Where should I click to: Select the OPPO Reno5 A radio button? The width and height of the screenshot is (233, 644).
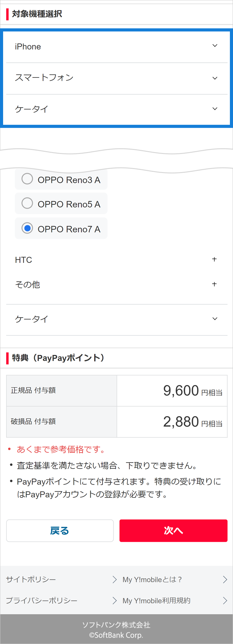pos(27,203)
